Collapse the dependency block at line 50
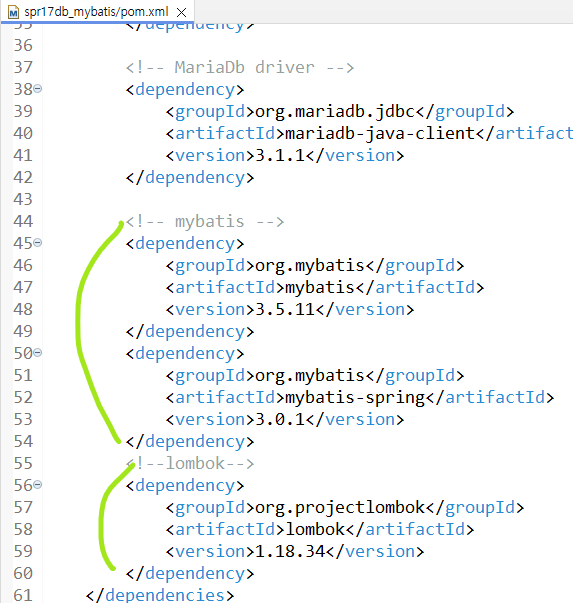 [x=37, y=353]
